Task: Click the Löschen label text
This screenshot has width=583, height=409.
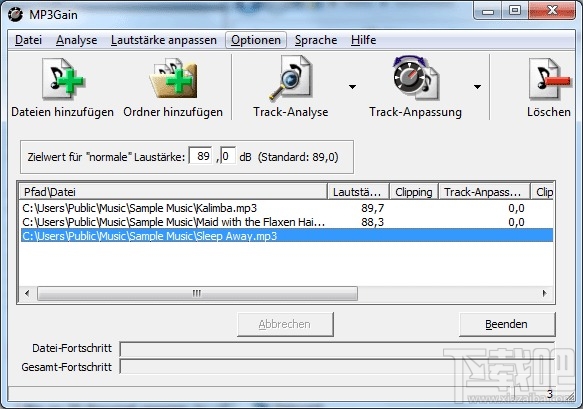Action: click(549, 112)
